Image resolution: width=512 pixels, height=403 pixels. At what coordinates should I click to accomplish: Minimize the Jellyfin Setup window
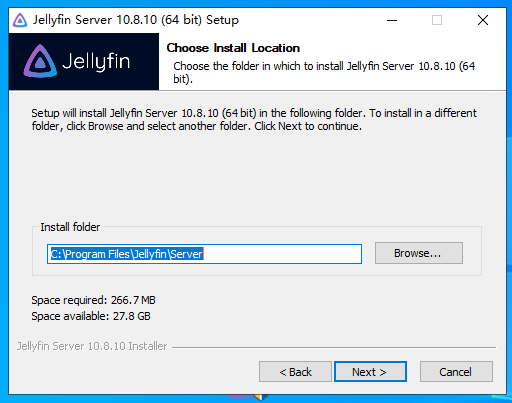[x=392, y=20]
